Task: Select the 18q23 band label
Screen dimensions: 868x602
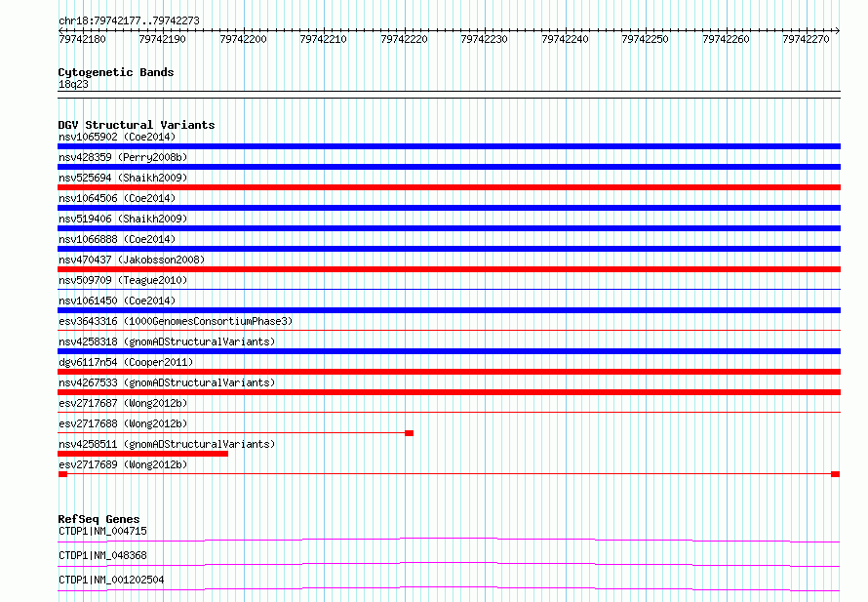Action: pos(73,84)
